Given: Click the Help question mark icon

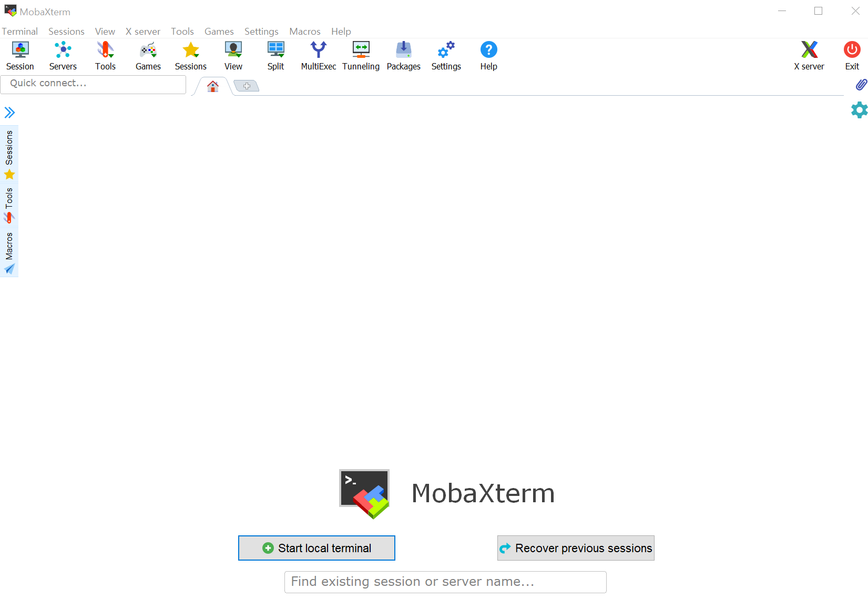Looking at the screenshot, I should tap(489, 56).
